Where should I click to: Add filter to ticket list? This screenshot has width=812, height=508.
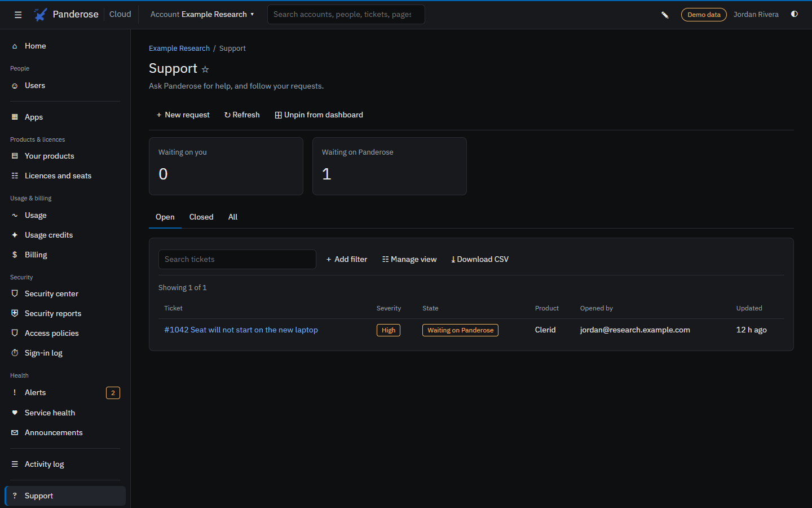(x=346, y=260)
